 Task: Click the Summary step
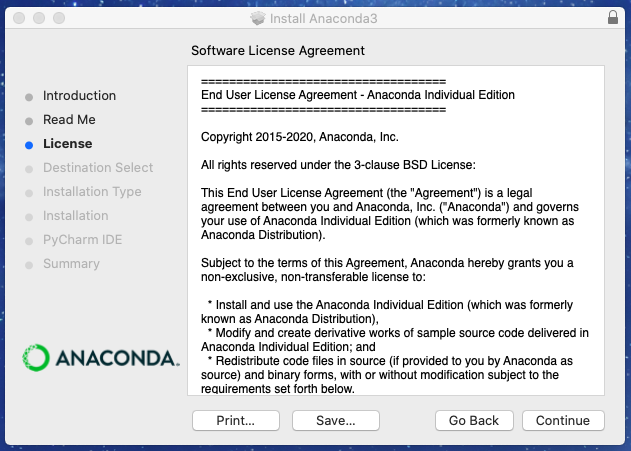pos(71,264)
